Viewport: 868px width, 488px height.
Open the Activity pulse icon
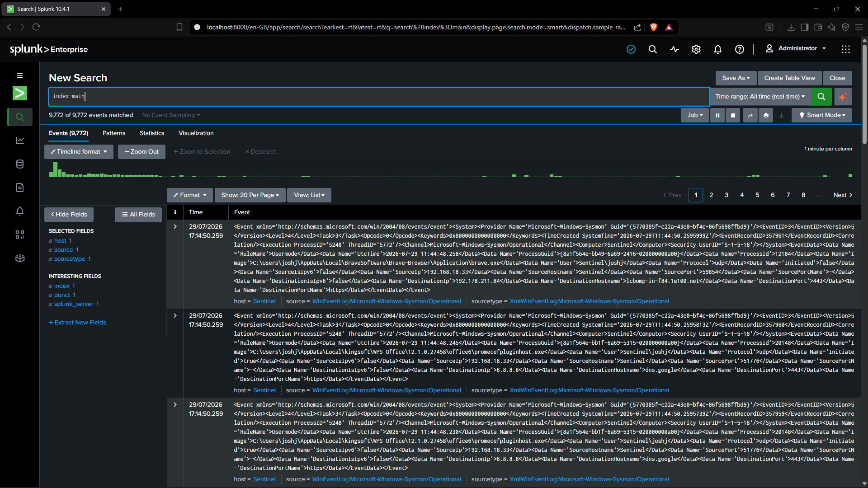pos(675,49)
